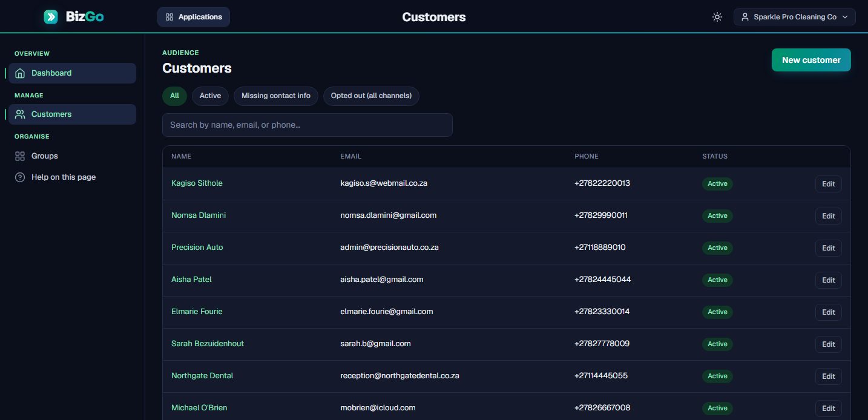This screenshot has width=868, height=420.
Task: Click the Applications grid icon
Action: click(x=169, y=17)
